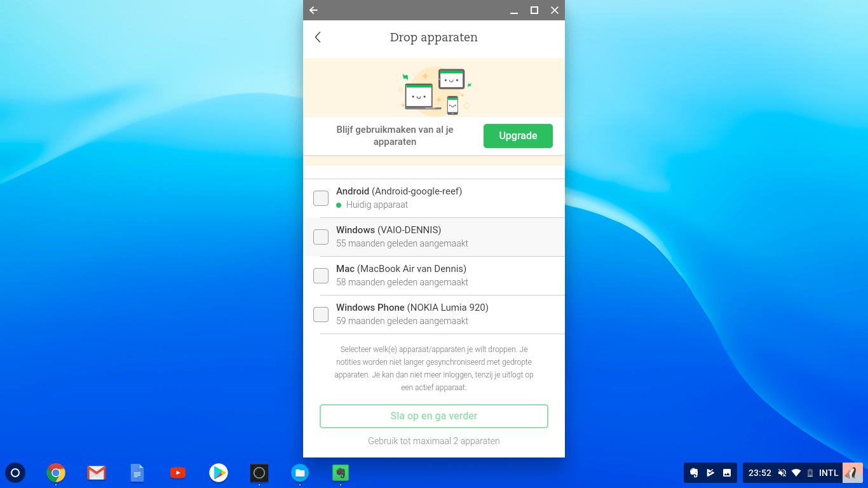This screenshot has height=488, width=868.
Task: Click the INTL keyboard layout indicator
Action: [x=829, y=473]
